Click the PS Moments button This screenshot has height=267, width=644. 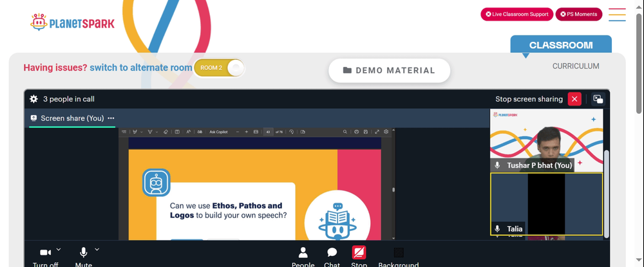pos(579,14)
